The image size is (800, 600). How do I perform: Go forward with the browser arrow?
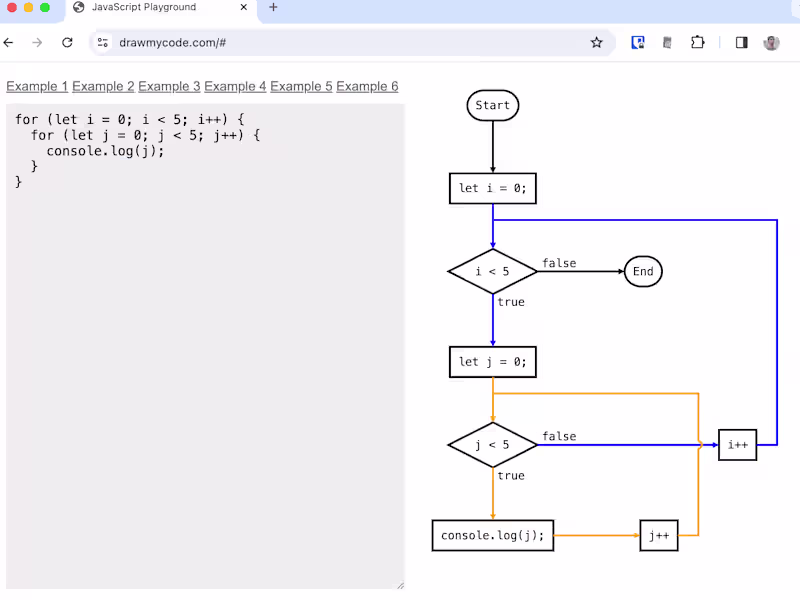click(x=37, y=43)
